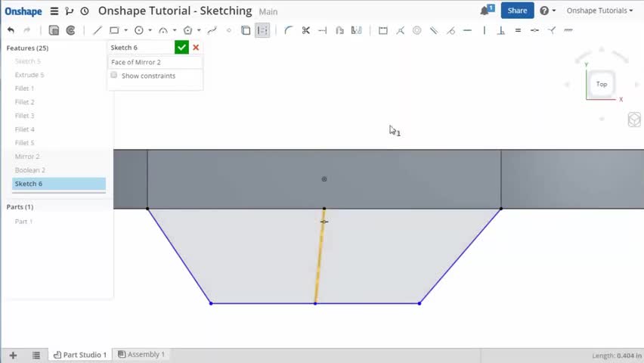Click the Onshape logo
Image resolution: width=644 pixels, height=363 pixels.
click(23, 11)
